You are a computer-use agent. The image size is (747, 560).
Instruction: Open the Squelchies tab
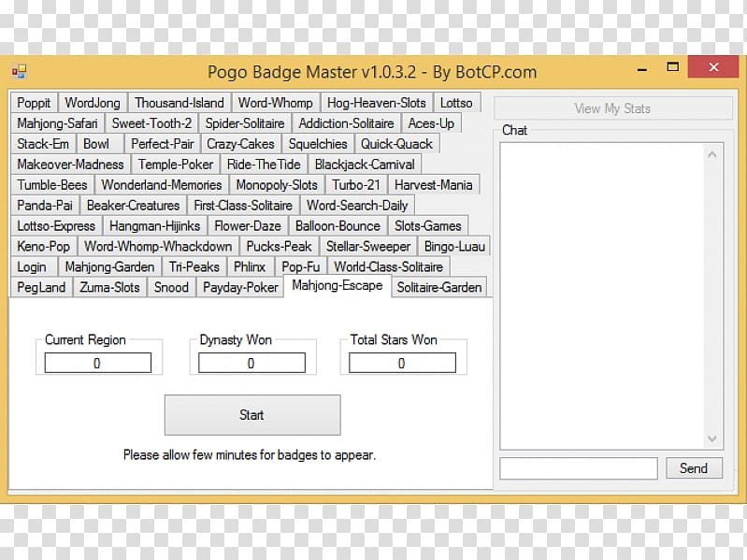click(318, 144)
